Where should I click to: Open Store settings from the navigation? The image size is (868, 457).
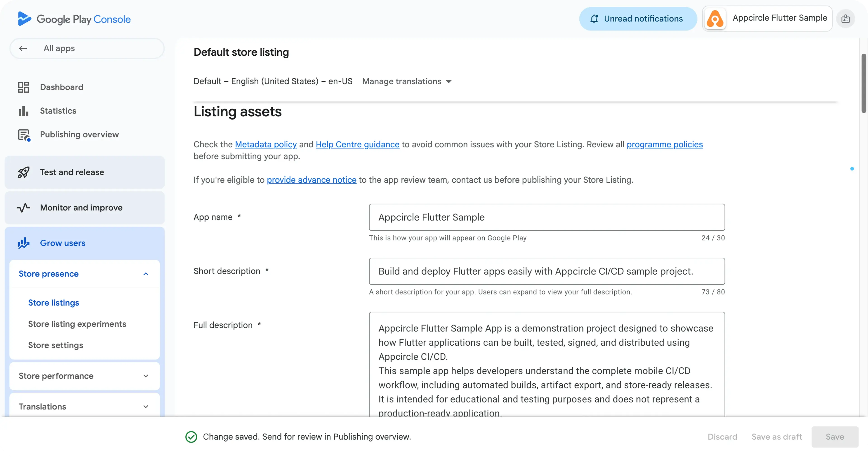[x=55, y=345]
